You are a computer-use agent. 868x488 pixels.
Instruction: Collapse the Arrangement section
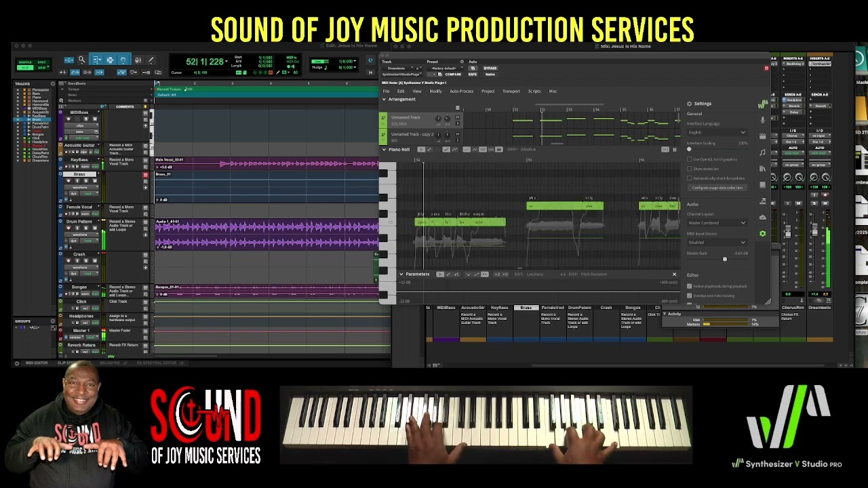coord(384,99)
